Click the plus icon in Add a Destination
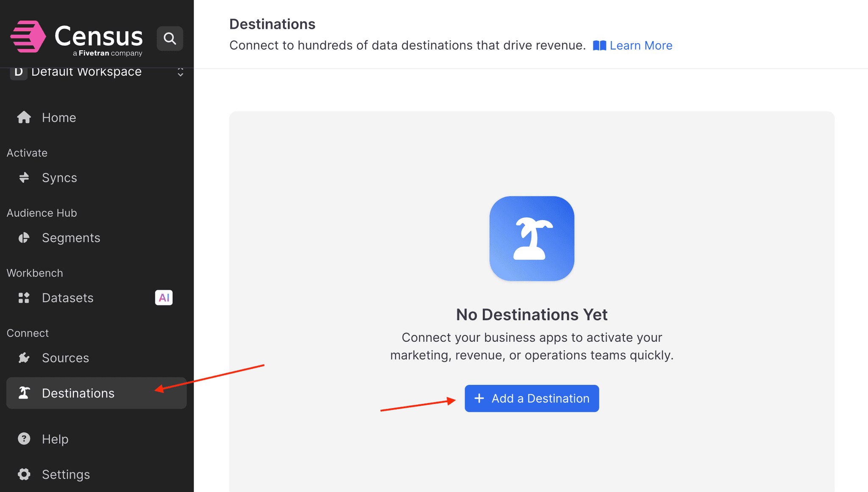868x492 pixels. tap(479, 398)
